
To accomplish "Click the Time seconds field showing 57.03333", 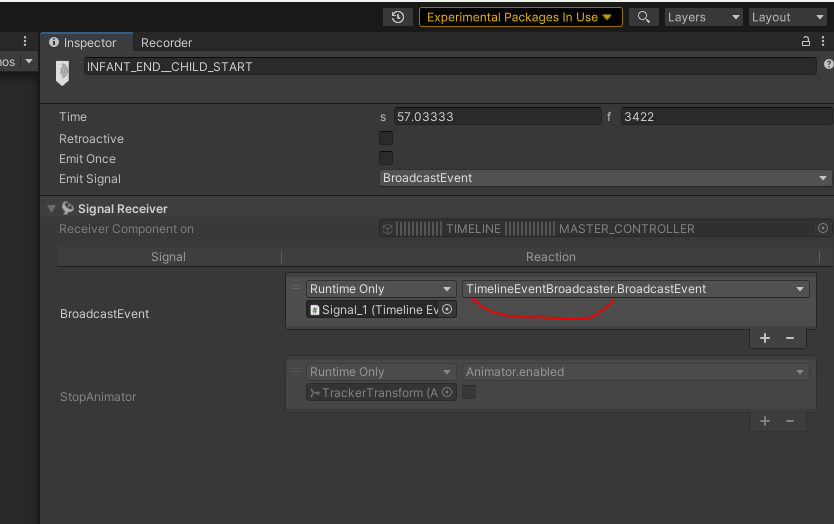I will click(x=497, y=117).
